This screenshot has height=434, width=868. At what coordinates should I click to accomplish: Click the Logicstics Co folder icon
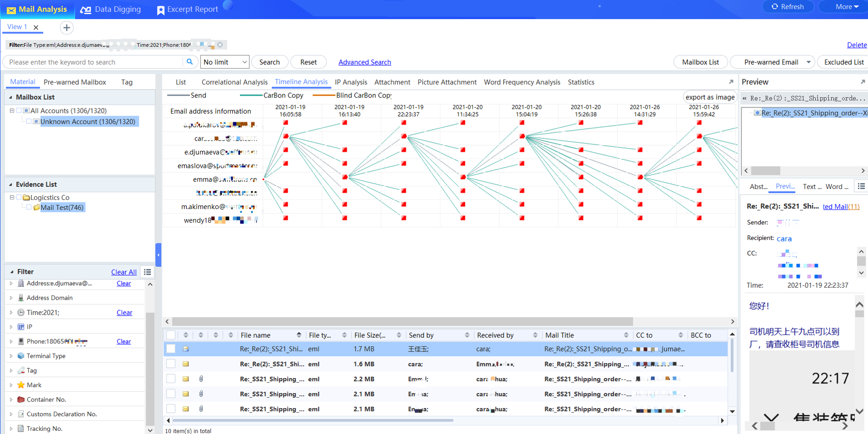(x=26, y=198)
